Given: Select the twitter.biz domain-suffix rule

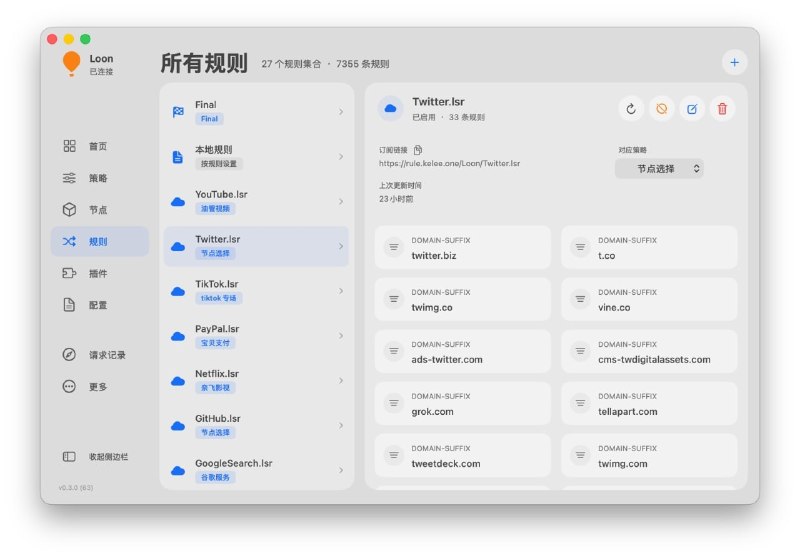Looking at the screenshot, I should pyautogui.click(x=463, y=247).
